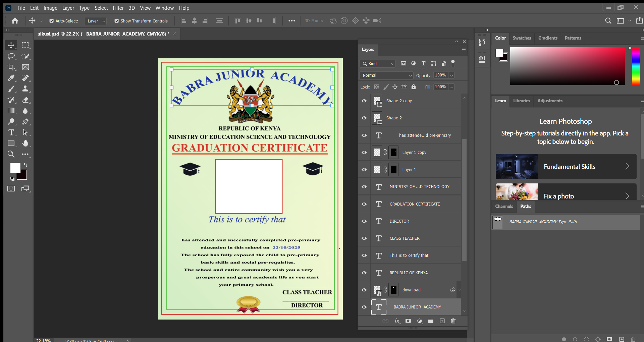Select the Lasso tool
The image size is (644, 342).
click(x=11, y=56)
